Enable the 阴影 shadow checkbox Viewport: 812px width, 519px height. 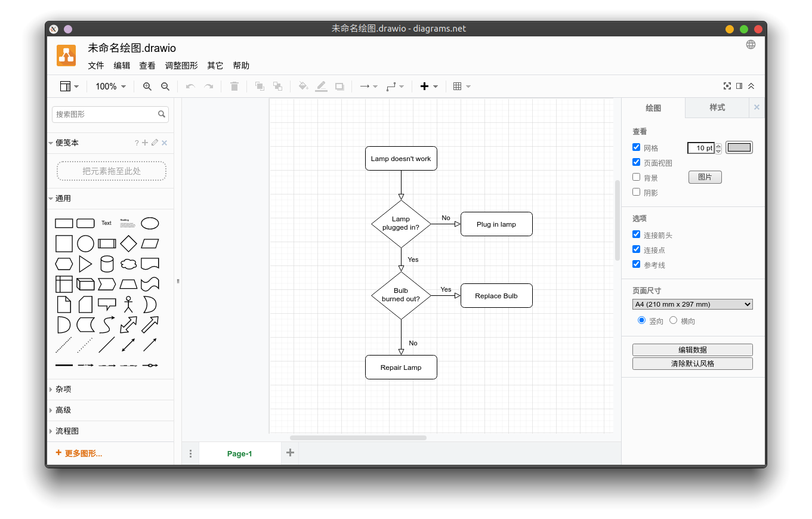(x=636, y=191)
